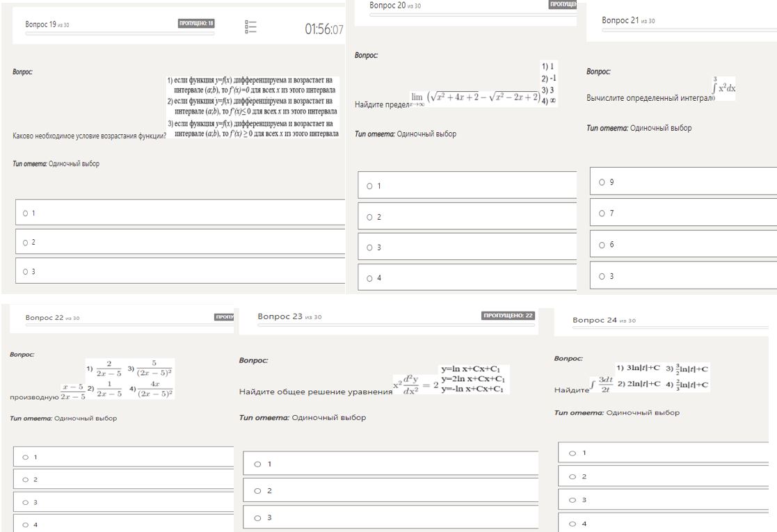Open the question list icon beside the timer

(x=251, y=27)
